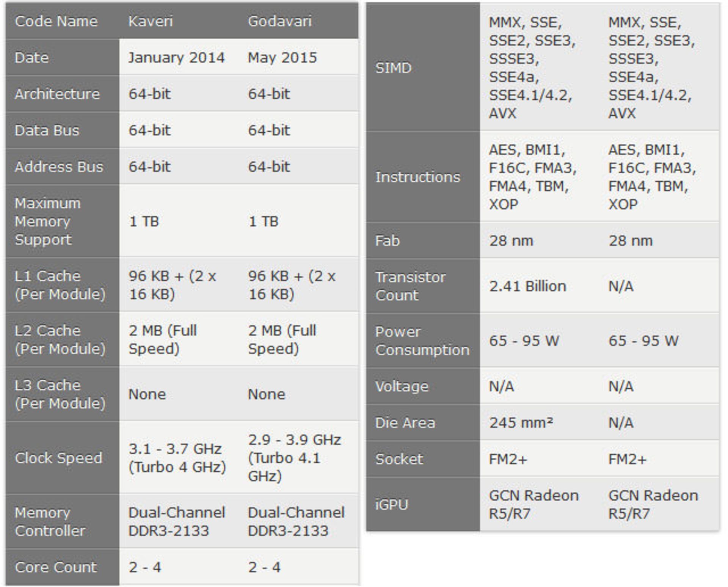Click the January 2014 date cell
Viewport: 728px width, 587px height.
tap(179, 57)
